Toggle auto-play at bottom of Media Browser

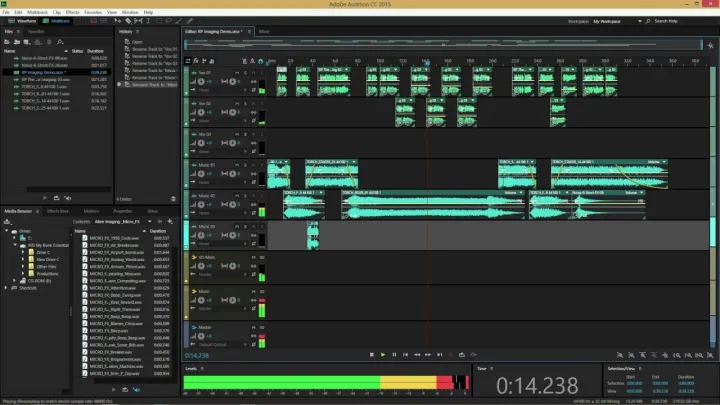pos(136,389)
